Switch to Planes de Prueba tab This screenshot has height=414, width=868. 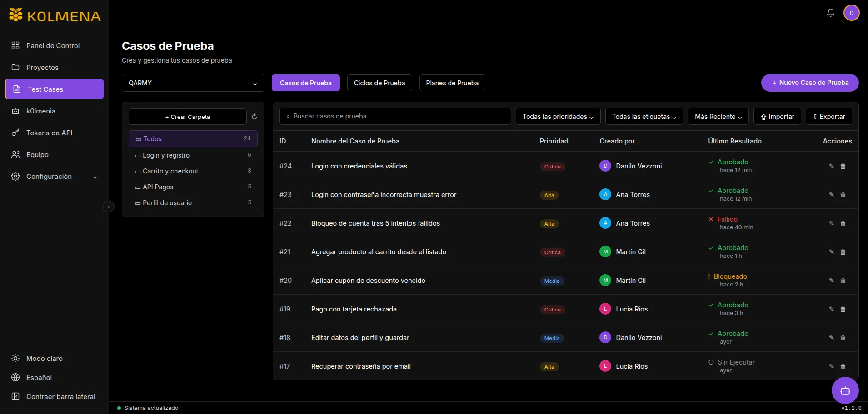click(x=452, y=83)
